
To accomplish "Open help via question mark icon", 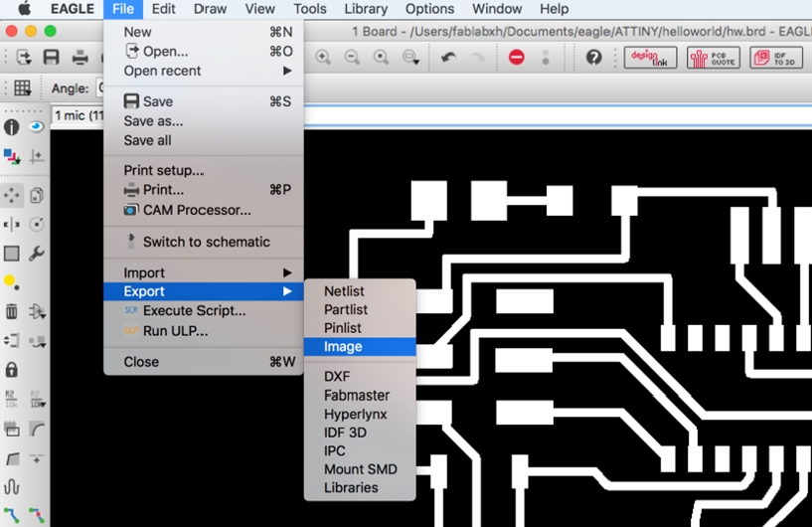I will point(594,57).
